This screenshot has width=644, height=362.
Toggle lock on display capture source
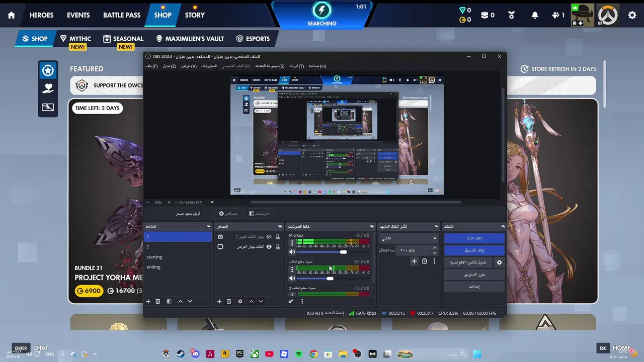point(278,247)
